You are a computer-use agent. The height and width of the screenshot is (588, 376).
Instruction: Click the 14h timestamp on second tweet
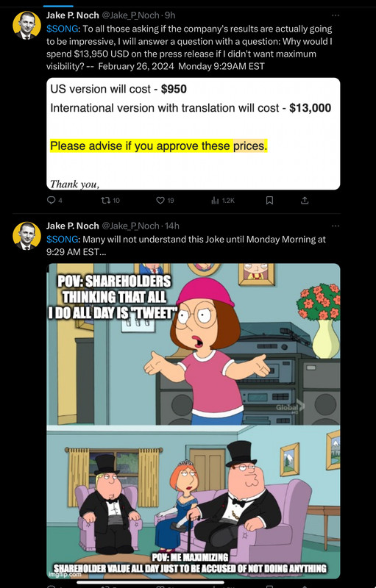click(172, 226)
